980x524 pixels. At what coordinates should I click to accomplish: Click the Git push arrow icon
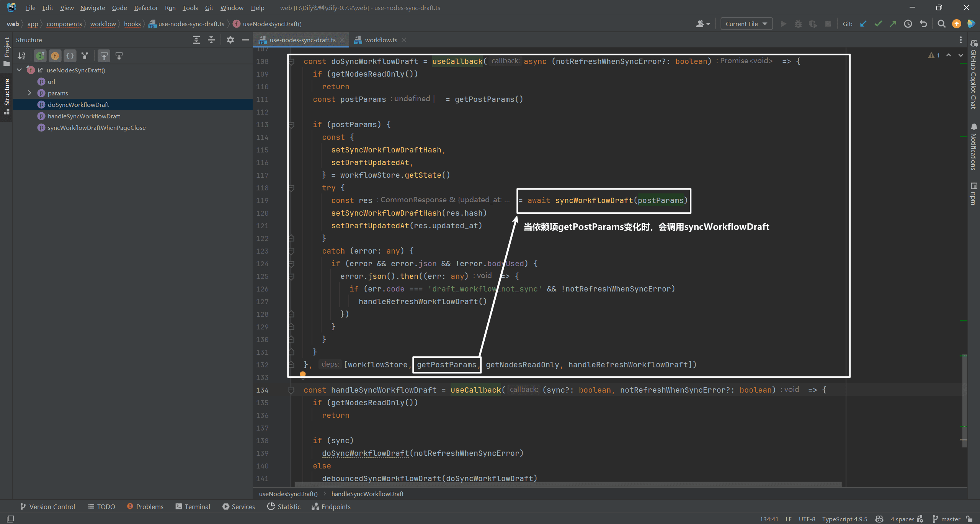(x=893, y=24)
